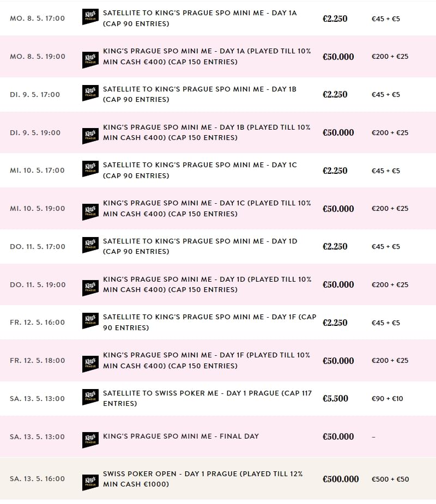Viewport: 436px width, 504px height.
Task: Click King's logo beside Satellite Day 1F
Action: tap(90, 321)
